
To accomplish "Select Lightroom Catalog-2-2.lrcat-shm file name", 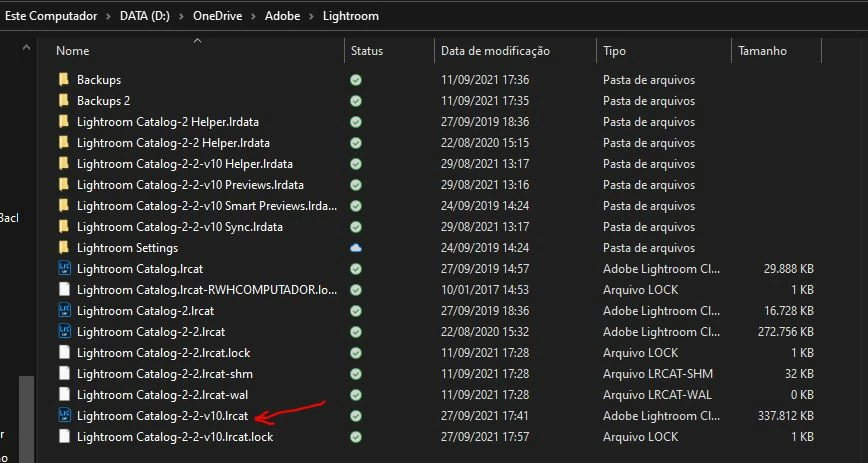I will [164, 374].
